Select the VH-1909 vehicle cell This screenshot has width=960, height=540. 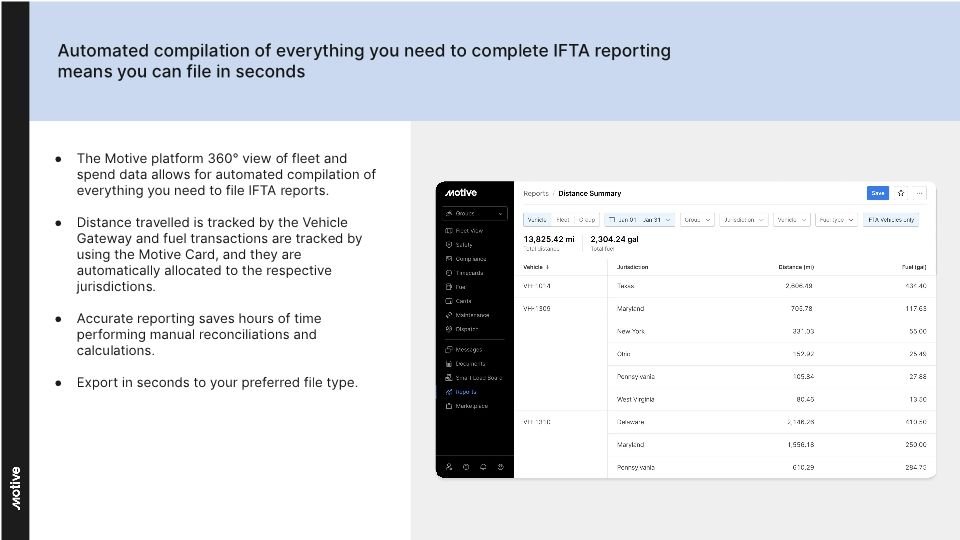point(537,309)
